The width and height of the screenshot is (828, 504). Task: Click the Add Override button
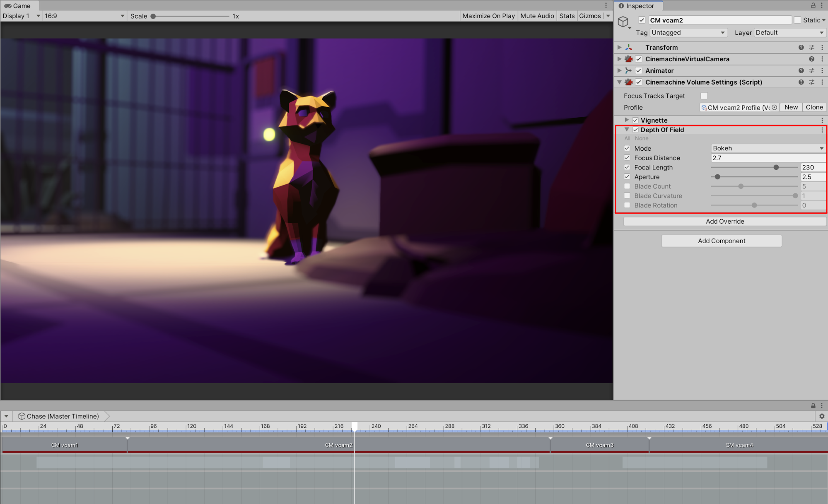[724, 222]
